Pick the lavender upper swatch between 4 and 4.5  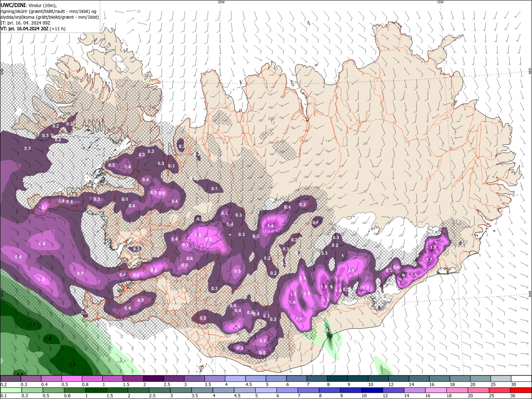coord(234,379)
